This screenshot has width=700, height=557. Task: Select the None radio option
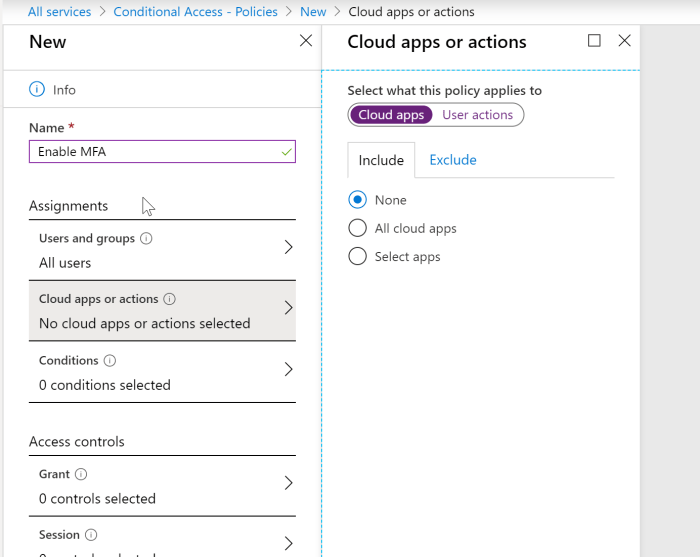tap(358, 200)
